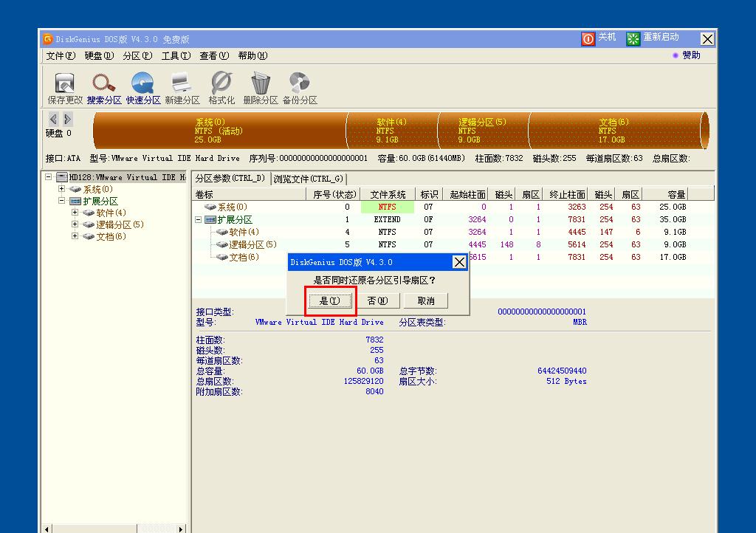Click the 软件(4) drive icon in partition table
756x533 pixels.
221,233
